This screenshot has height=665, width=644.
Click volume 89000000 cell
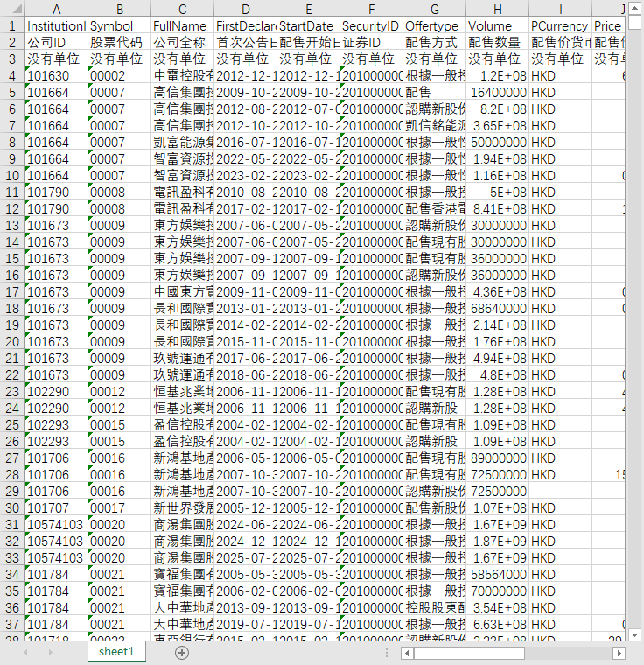point(497,458)
